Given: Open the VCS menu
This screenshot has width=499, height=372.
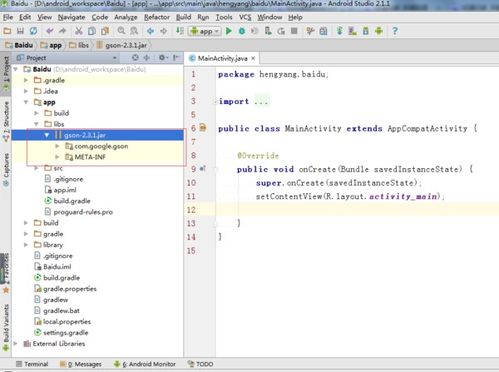Looking at the screenshot, I should coord(245,17).
